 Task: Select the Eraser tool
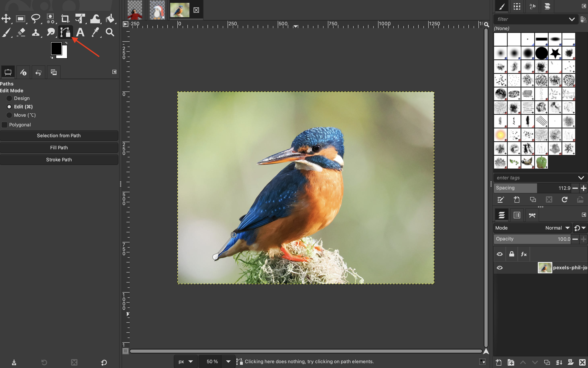point(21,32)
